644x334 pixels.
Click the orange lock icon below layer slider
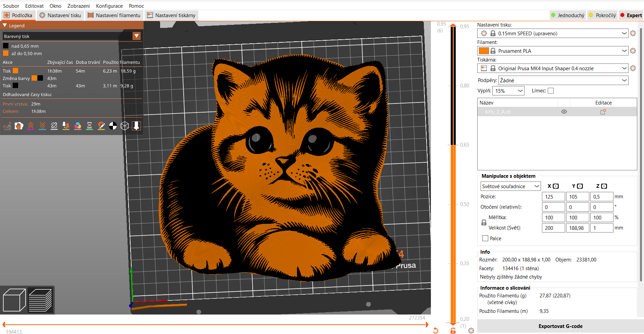tap(453, 331)
